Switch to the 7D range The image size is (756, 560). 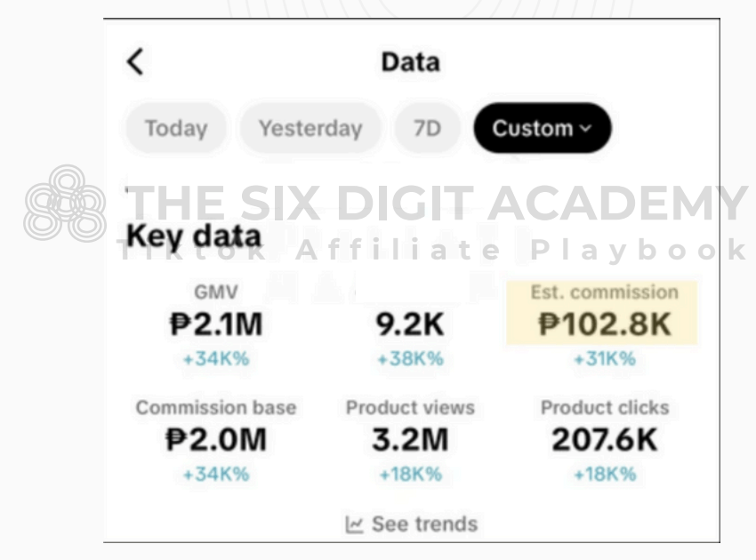click(427, 128)
